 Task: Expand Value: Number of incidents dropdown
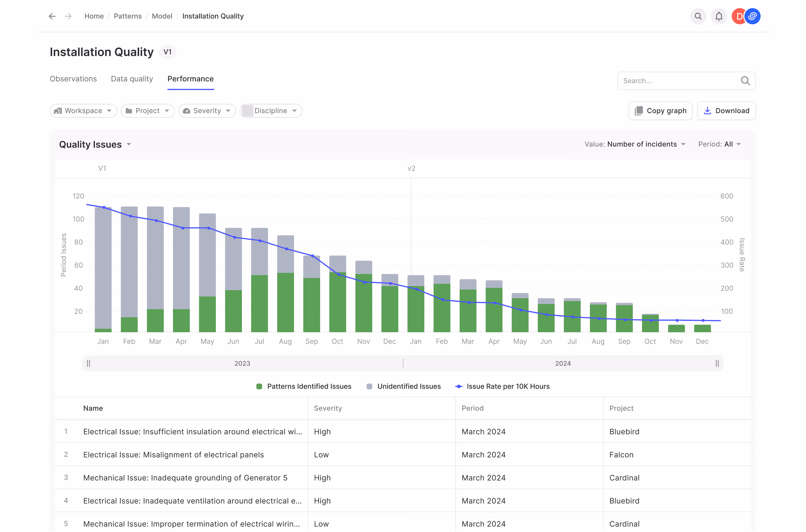pos(635,144)
